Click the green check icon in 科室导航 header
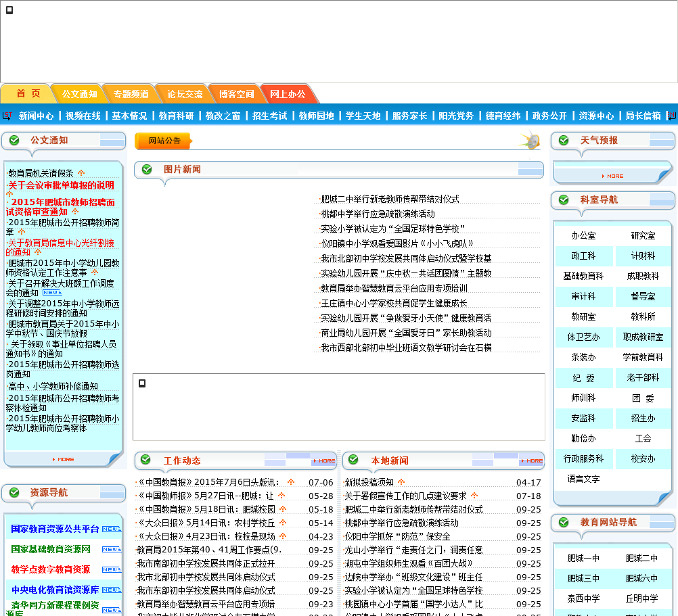Viewport: 678px width, 616px height. point(564,199)
